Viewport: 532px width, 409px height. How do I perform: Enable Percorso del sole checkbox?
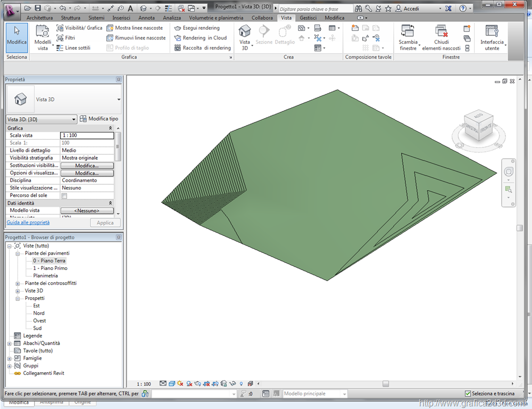[64, 196]
